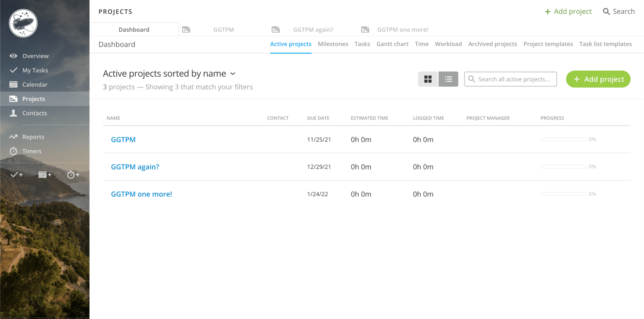Open the GGTPM again? project tab
This screenshot has width=644, height=319.
(x=313, y=30)
